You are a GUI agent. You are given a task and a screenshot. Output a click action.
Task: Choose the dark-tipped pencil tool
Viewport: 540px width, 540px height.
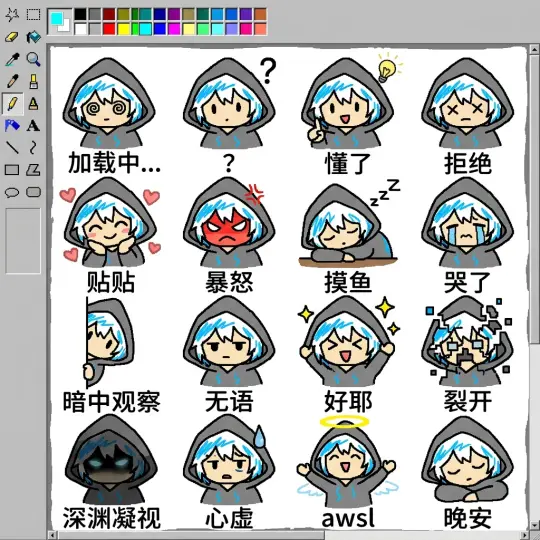(x=12, y=81)
